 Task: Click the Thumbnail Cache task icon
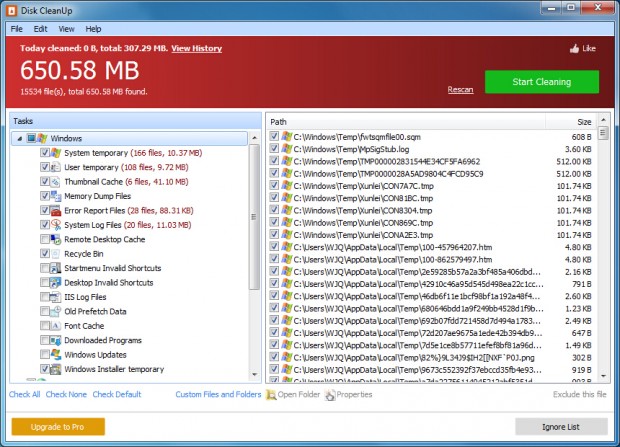56,182
